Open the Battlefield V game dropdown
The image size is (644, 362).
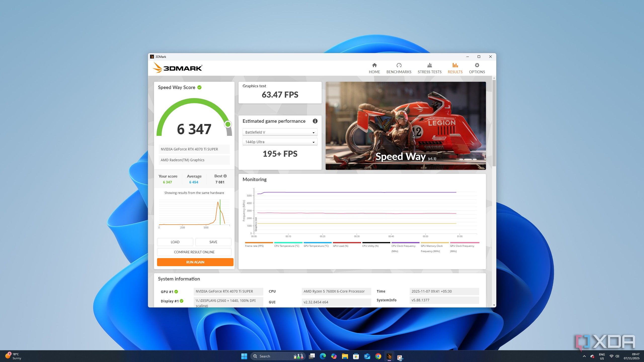tap(280, 132)
